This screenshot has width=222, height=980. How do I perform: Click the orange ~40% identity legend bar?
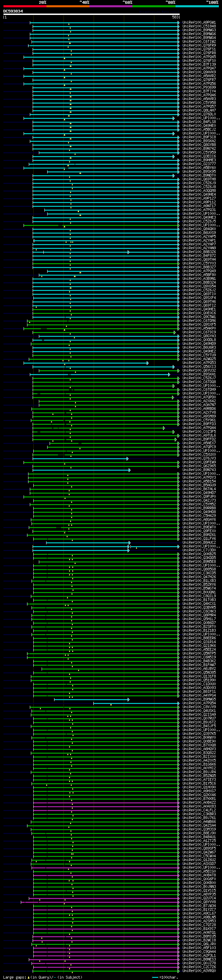pyautogui.click(x=68, y=6)
